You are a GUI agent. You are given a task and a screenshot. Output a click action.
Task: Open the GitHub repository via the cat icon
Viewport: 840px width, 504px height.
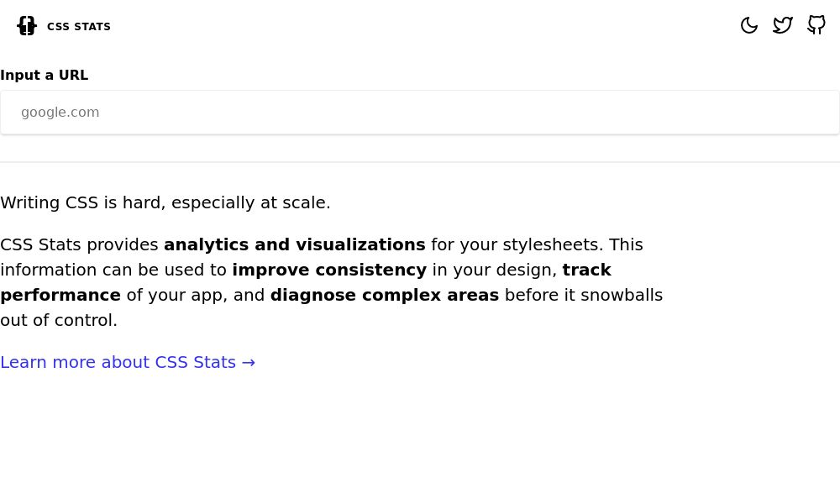816,25
